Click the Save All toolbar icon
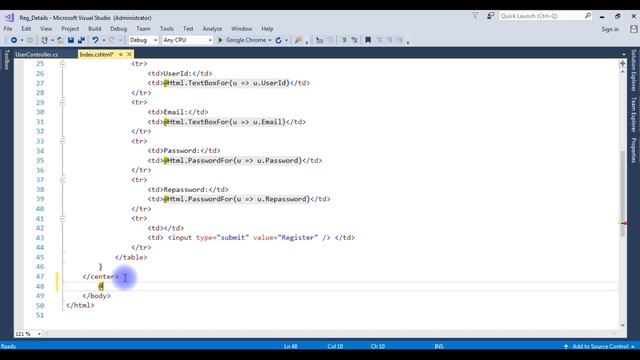640x360 pixels. click(x=81, y=40)
